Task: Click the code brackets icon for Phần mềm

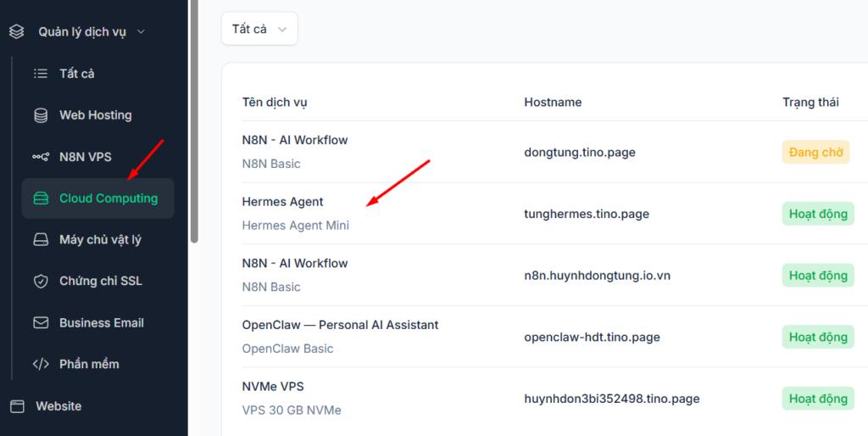Action: tap(41, 364)
